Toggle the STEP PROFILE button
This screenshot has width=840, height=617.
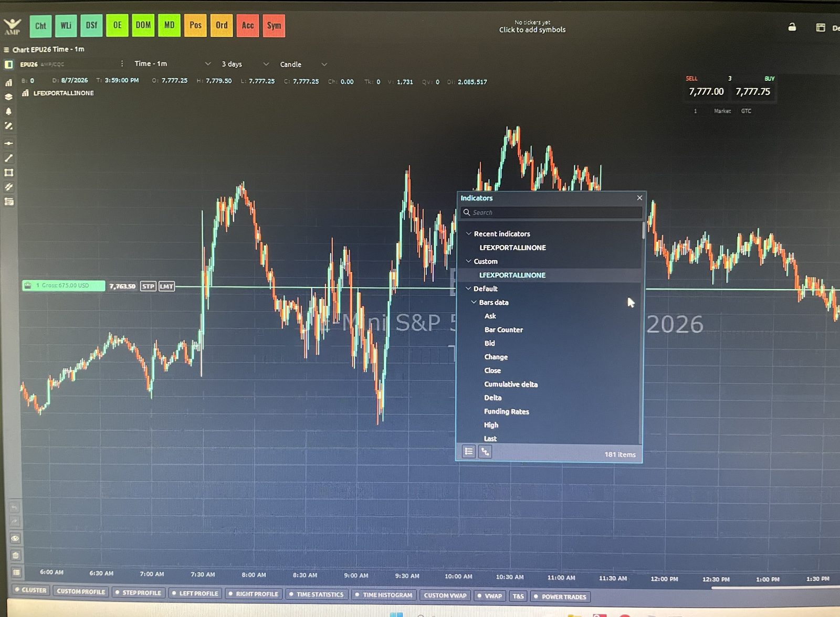pyautogui.click(x=138, y=593)
